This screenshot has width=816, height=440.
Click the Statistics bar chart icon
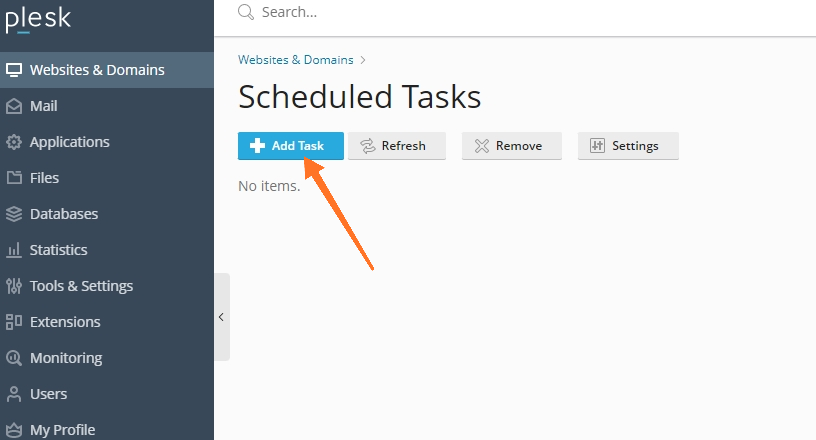tap(14, 250)
